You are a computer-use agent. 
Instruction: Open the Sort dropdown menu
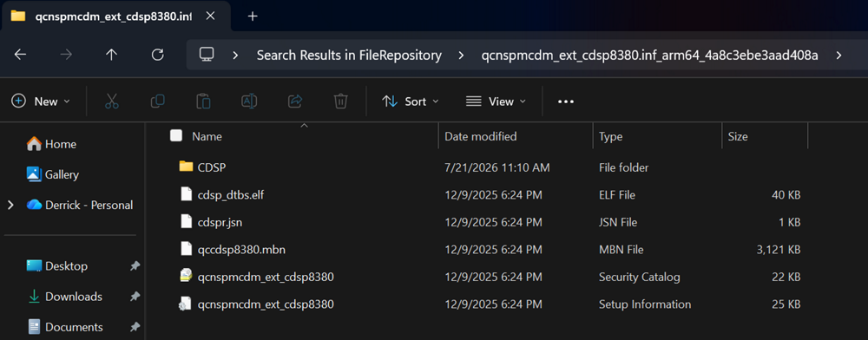click(411, 101)
